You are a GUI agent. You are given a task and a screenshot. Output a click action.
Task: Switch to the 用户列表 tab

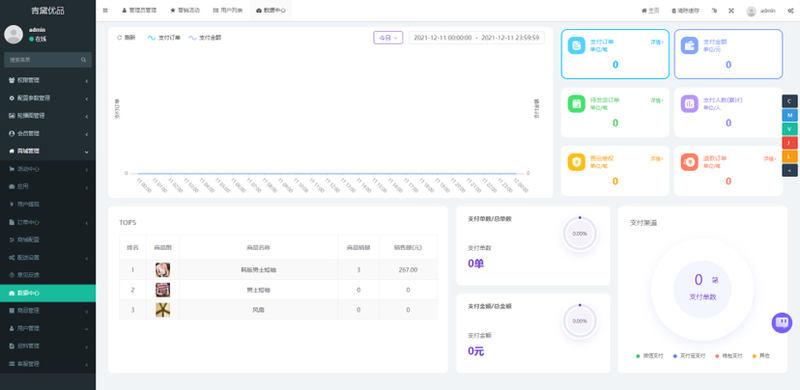coord(228,10)
